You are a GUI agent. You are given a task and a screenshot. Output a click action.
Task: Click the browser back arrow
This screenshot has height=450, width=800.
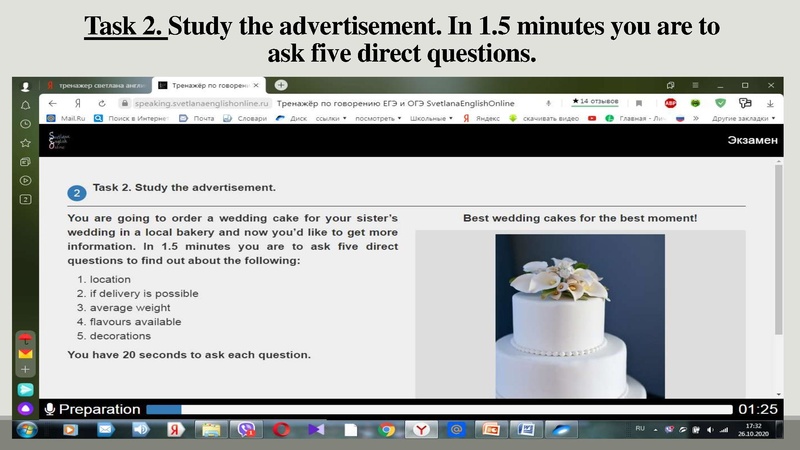pos(51,102)
